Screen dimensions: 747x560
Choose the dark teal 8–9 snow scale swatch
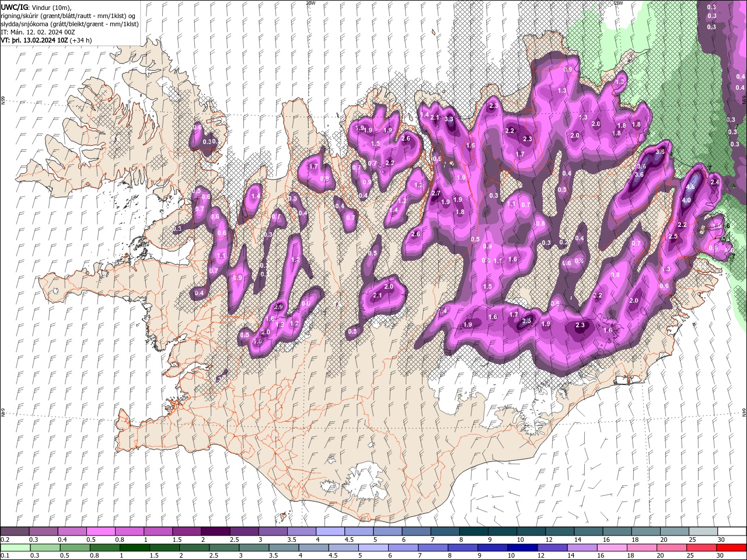(x=473, y=531)
